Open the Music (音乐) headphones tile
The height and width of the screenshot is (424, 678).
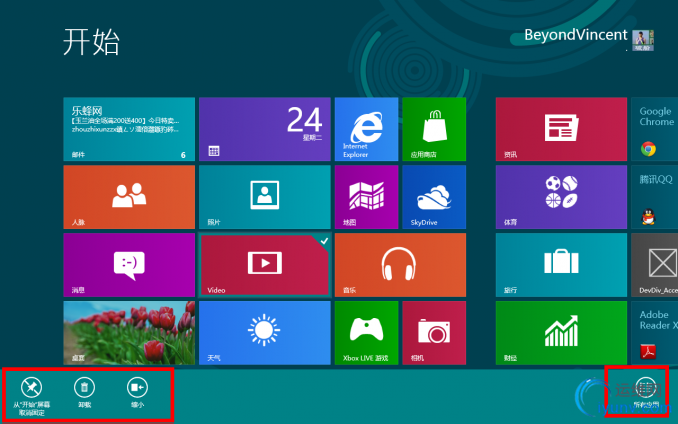[400, 265]
